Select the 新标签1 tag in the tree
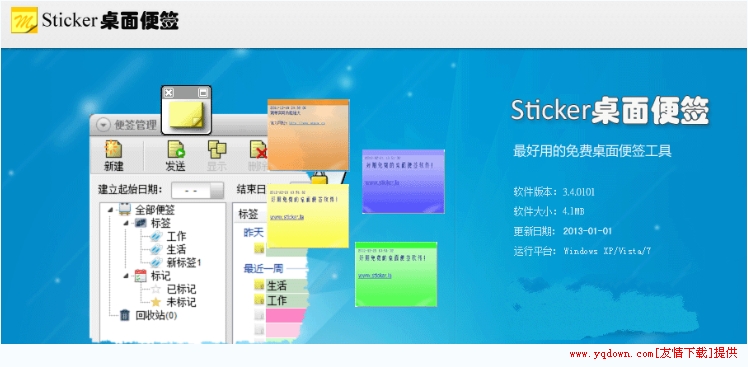The image size is (748, 367). (x=184, y=262)
